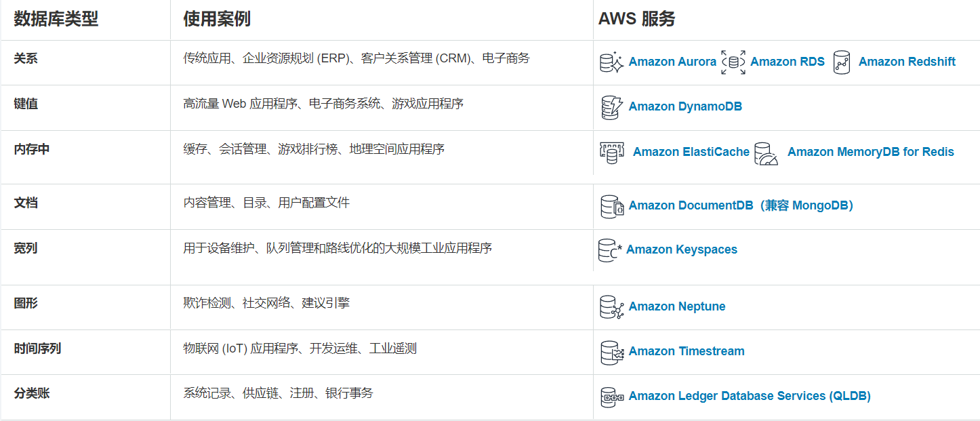Click the QLDB ledger icon
Viewport: 980px width, 421px height.
[612, 397]
